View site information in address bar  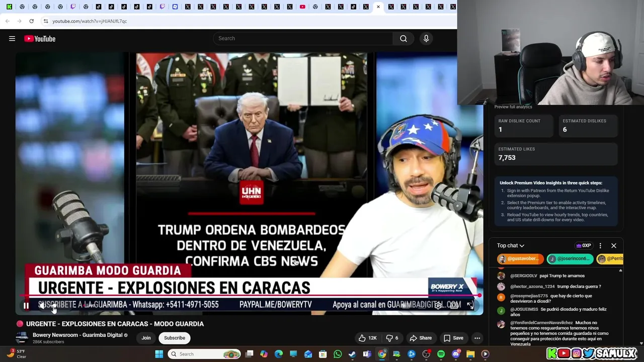pyautogui.click(x=46, y=21)
